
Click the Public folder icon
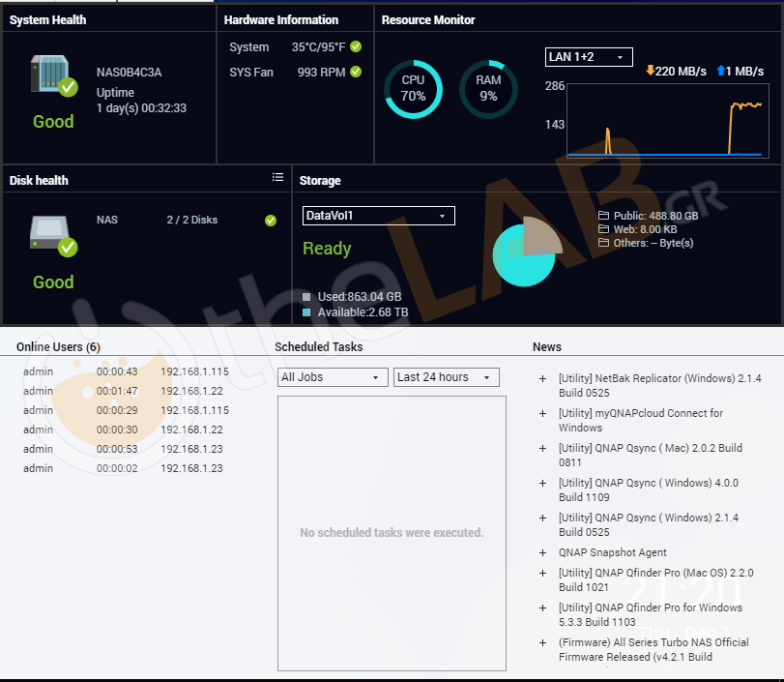click(x=603, y=216)
